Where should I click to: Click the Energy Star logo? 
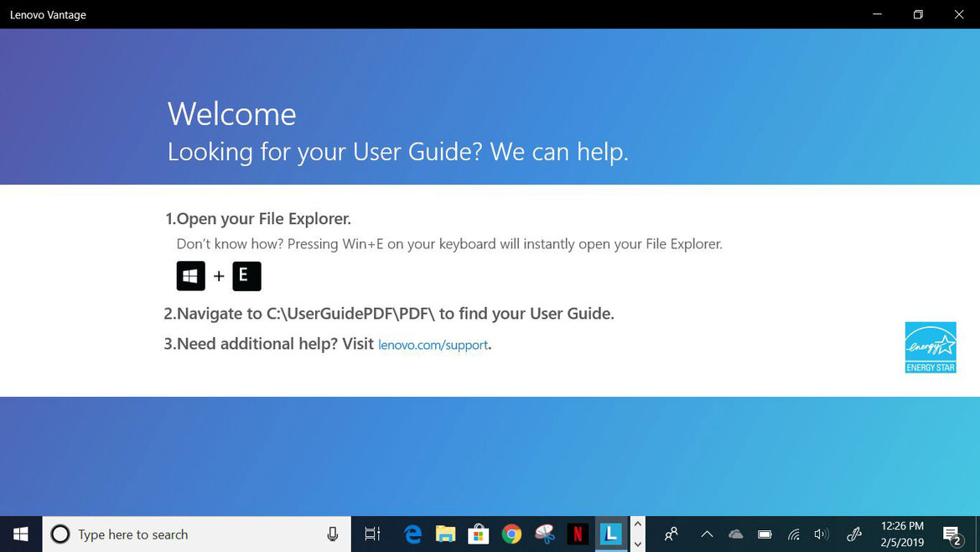(931, 347)
